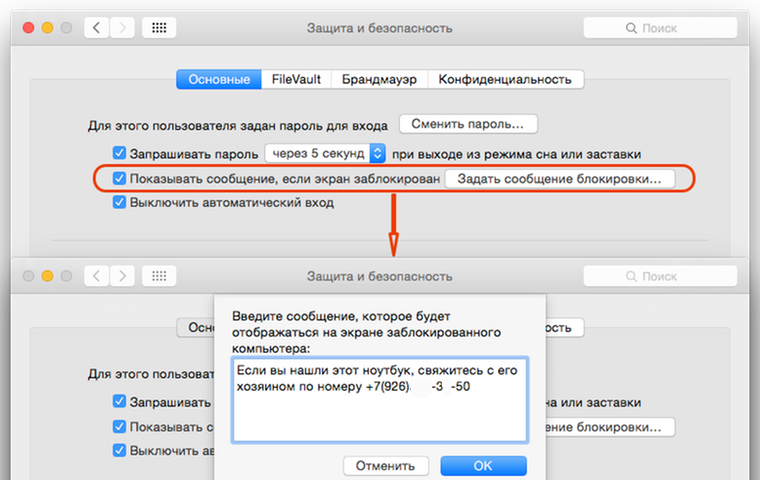Toggle Выключить checkbox in bottom window
Viewport: 760px width, 480px height.
pos(119,450)
